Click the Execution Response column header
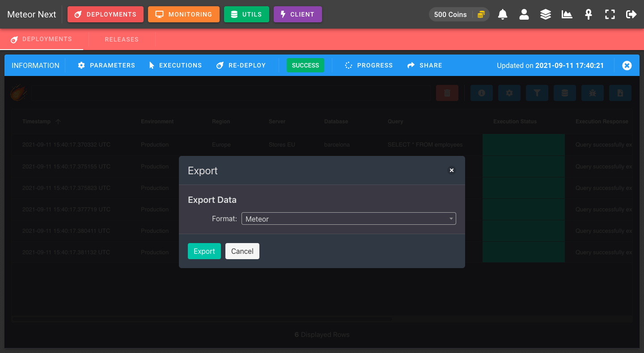Screen dimensions: 644x353 pos(602,122)
